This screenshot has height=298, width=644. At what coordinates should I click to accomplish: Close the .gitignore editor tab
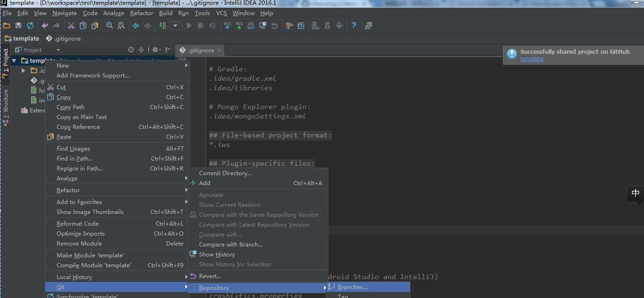point(219,50)
